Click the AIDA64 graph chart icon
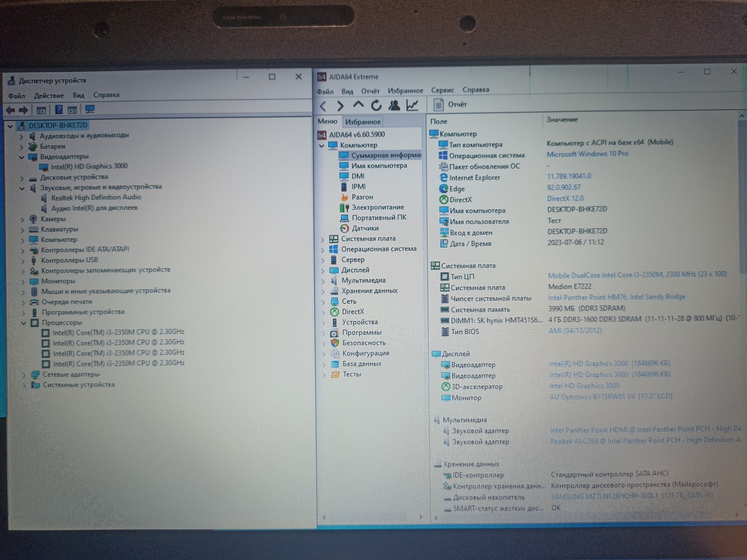Viewport: 747px width, 560px height. click(412, 105)
